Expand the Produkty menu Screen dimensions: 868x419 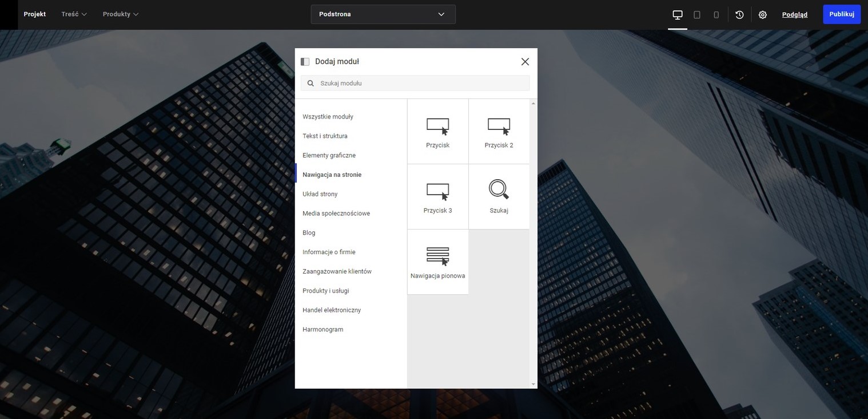coord(121,14)
